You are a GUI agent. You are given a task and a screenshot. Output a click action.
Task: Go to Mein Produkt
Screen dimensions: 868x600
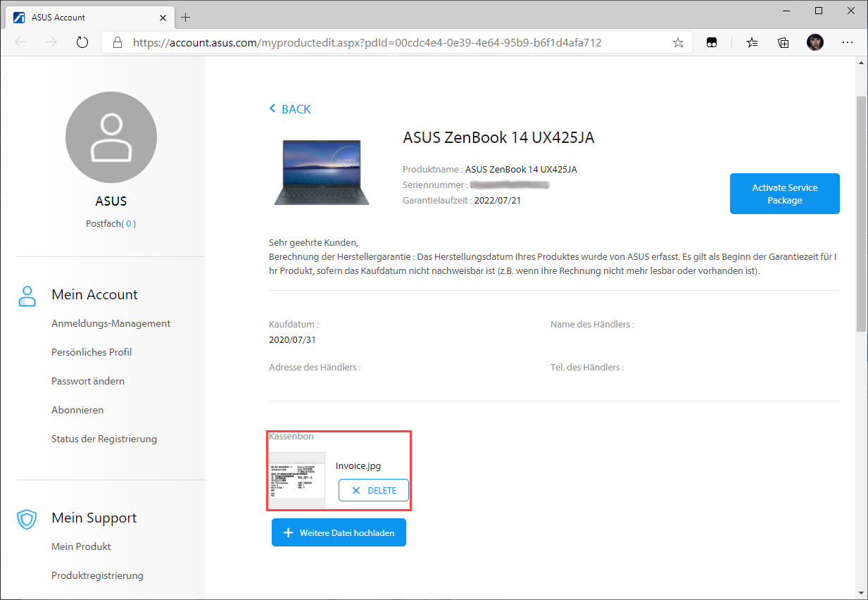[x=81, y=546]
